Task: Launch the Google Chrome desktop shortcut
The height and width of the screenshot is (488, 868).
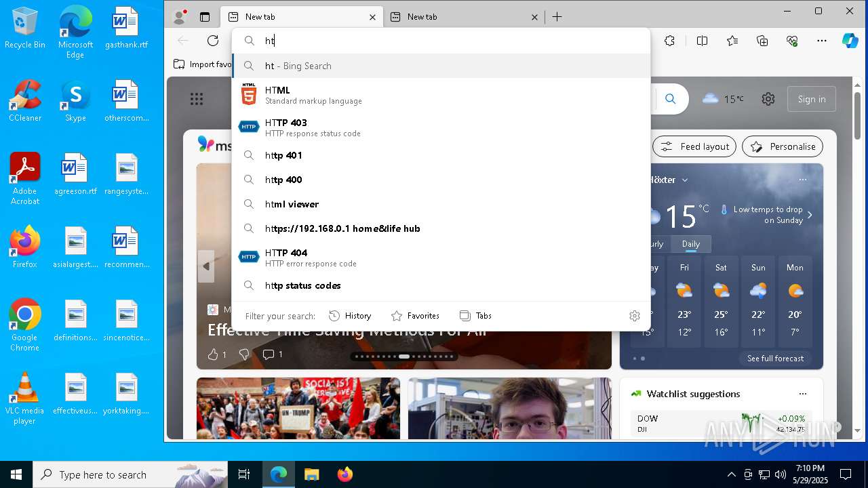Action: (25, 325)
